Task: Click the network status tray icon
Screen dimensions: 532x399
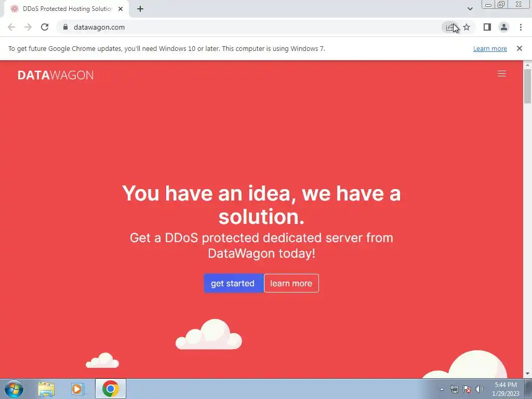Action: (x=454, y=389)
